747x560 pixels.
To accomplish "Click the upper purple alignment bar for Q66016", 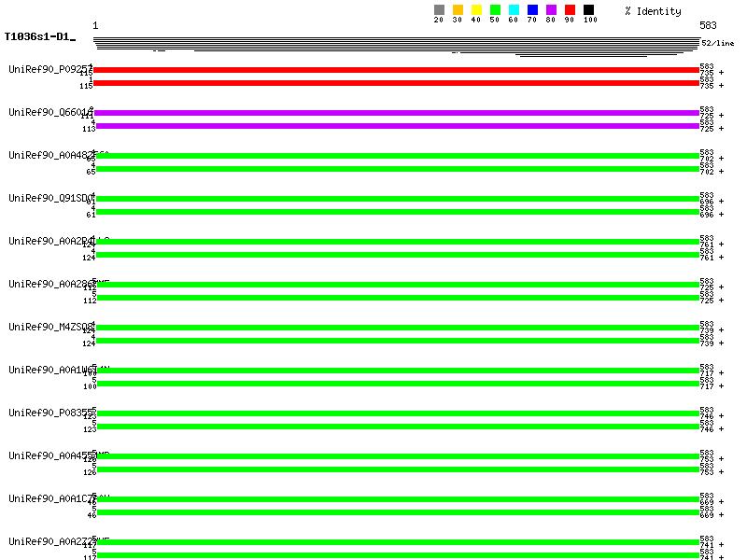I will (396, 113).
